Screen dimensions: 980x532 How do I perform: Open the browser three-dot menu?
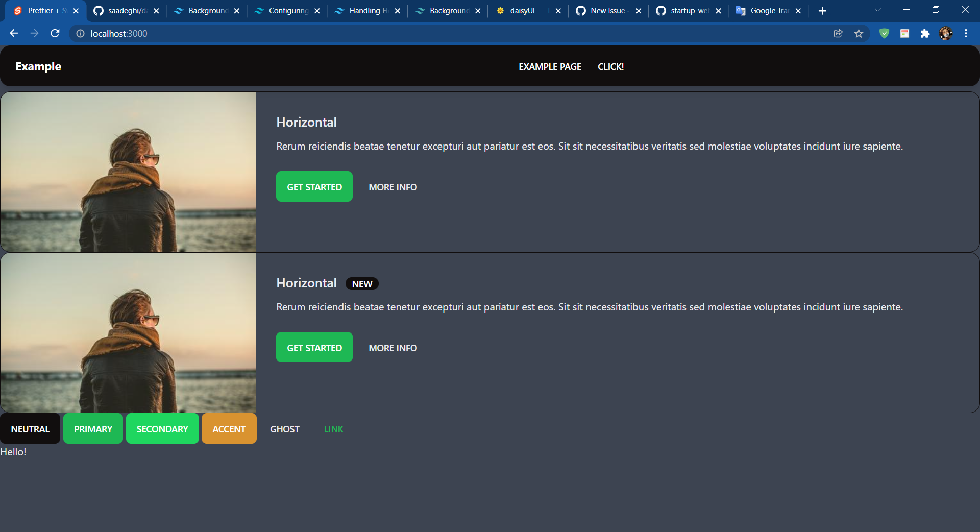pyautogui.click(x=966, y=33)
